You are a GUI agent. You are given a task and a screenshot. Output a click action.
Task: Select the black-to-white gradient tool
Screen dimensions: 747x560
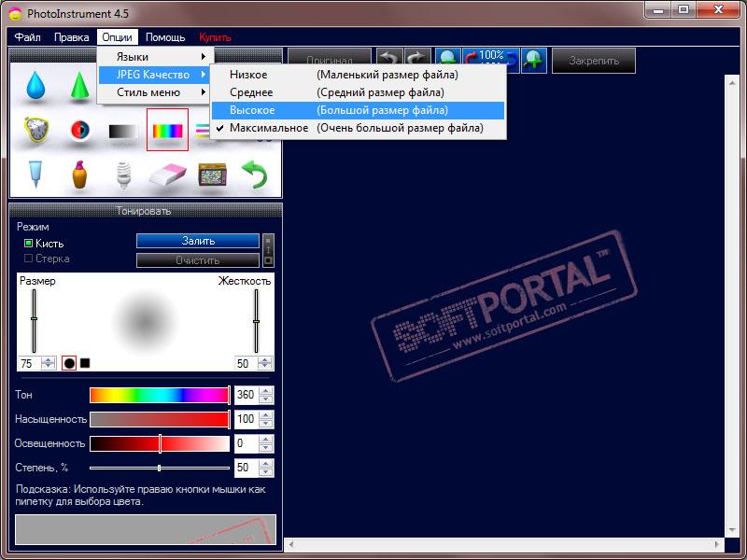123,131
